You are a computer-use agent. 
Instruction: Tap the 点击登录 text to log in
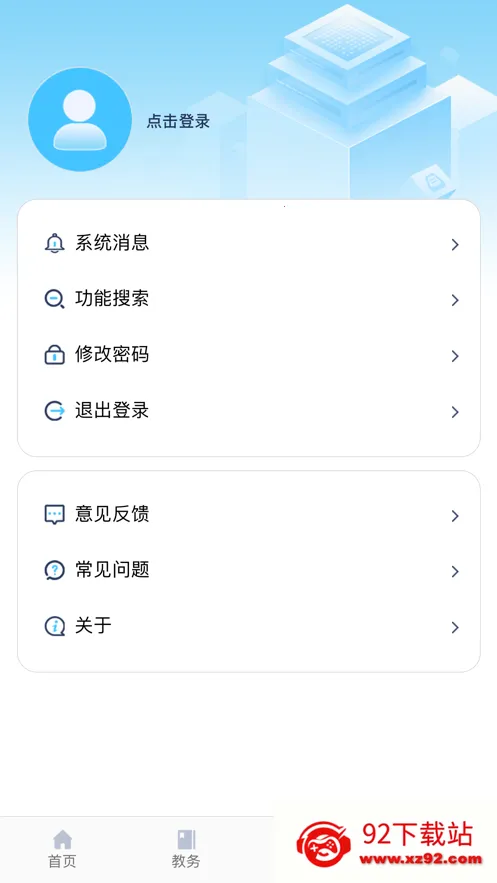[x=178, y=121]
